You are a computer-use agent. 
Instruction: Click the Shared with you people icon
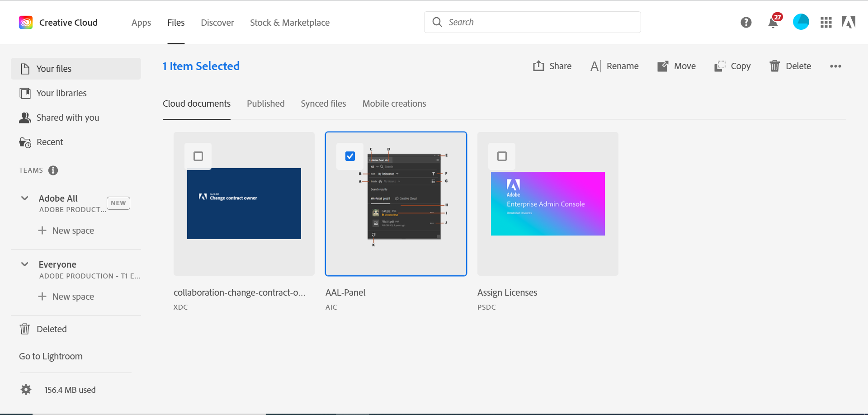(25, 118)
